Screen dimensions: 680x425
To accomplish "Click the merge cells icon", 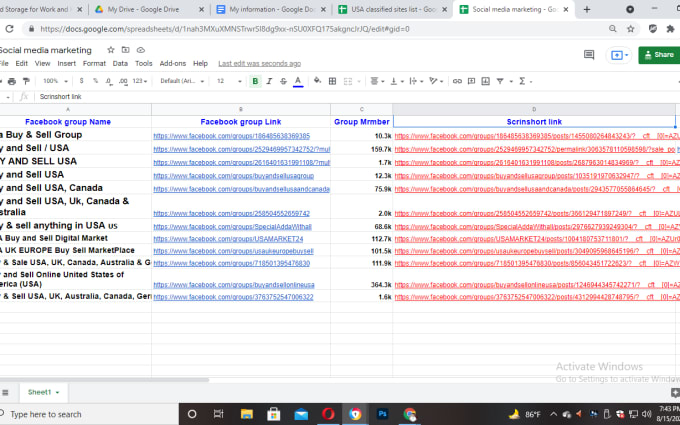I will click(348, 81).
